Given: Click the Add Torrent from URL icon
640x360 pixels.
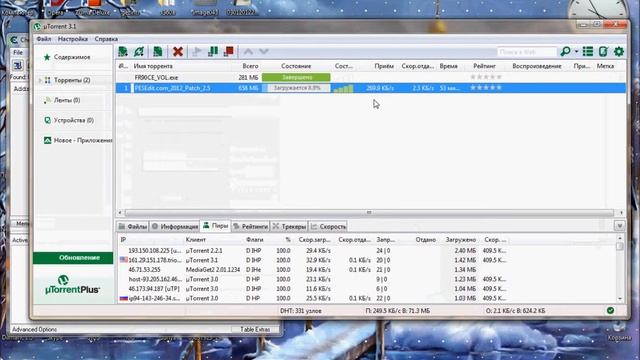Looking at the screenshot, I should 139,51.
